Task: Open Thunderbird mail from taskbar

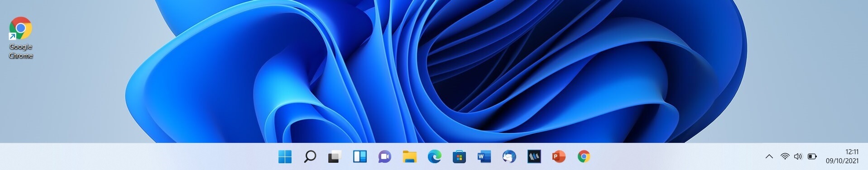Action: coord(509,156)
